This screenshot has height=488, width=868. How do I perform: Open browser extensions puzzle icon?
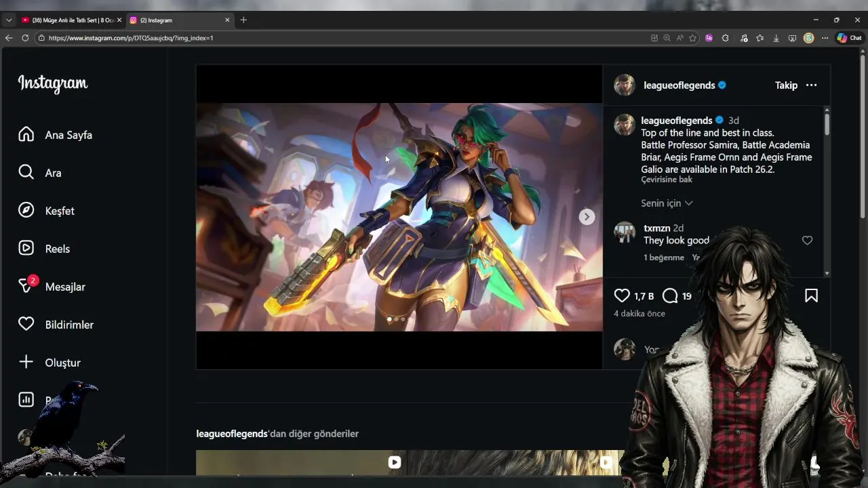726,38
